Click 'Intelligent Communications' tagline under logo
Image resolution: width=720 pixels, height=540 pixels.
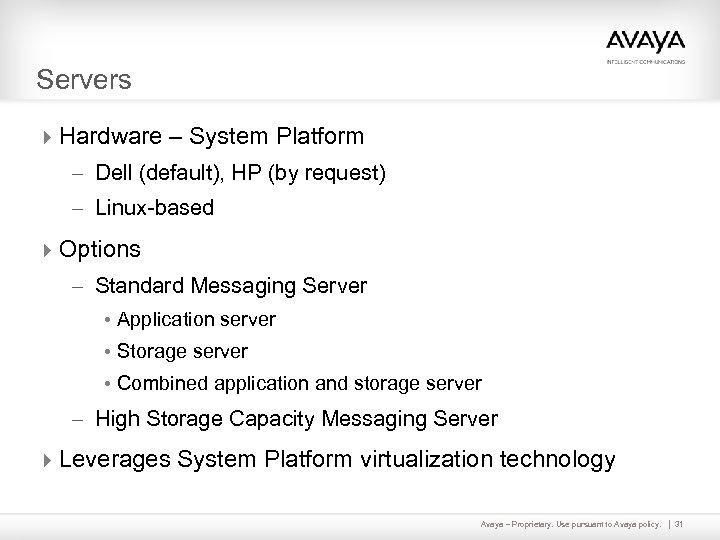pos(646,62)
